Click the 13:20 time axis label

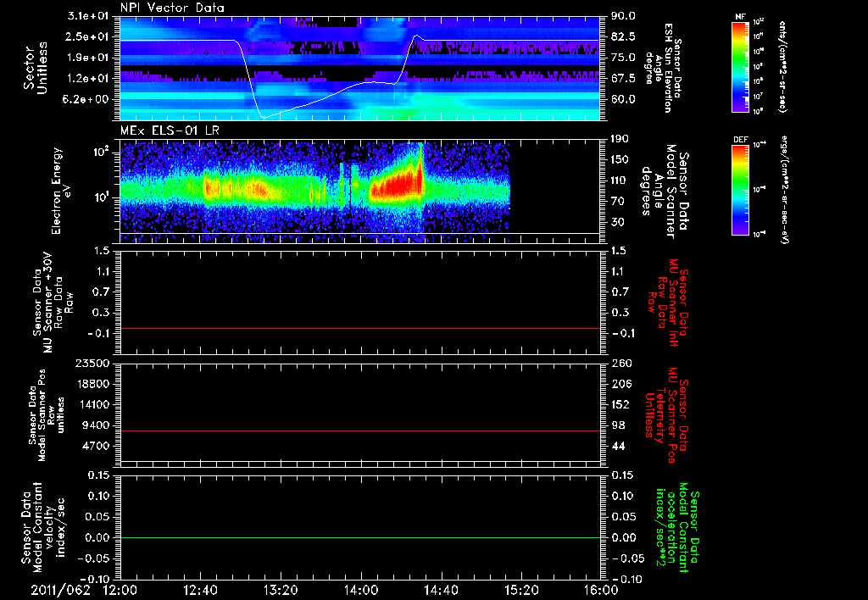281,591
